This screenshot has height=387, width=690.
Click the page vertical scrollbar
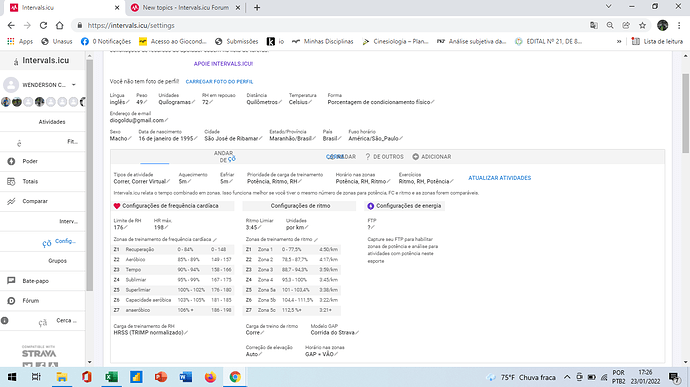685,114
